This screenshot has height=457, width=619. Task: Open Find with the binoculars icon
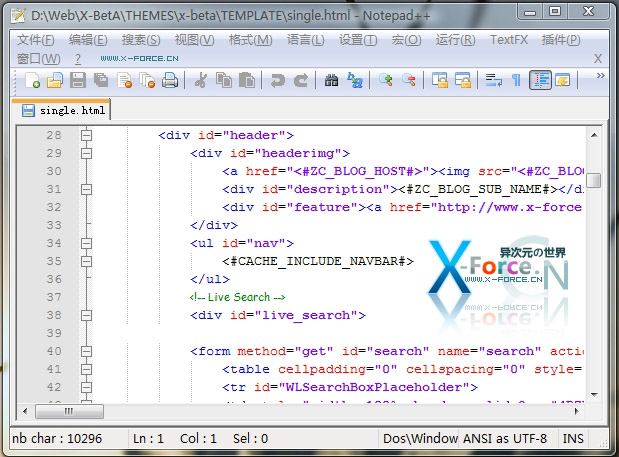tap(331, 80)
